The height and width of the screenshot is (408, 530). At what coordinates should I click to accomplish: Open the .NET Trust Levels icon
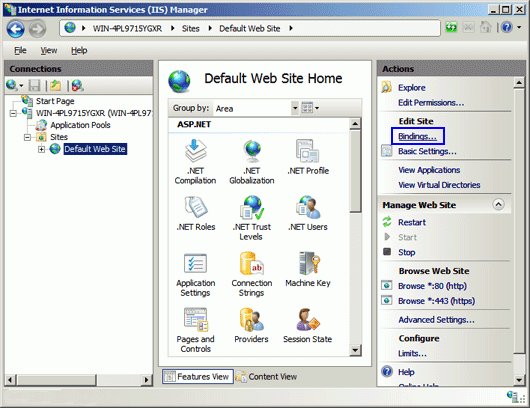pyautogui.click(x=252, y=218)
